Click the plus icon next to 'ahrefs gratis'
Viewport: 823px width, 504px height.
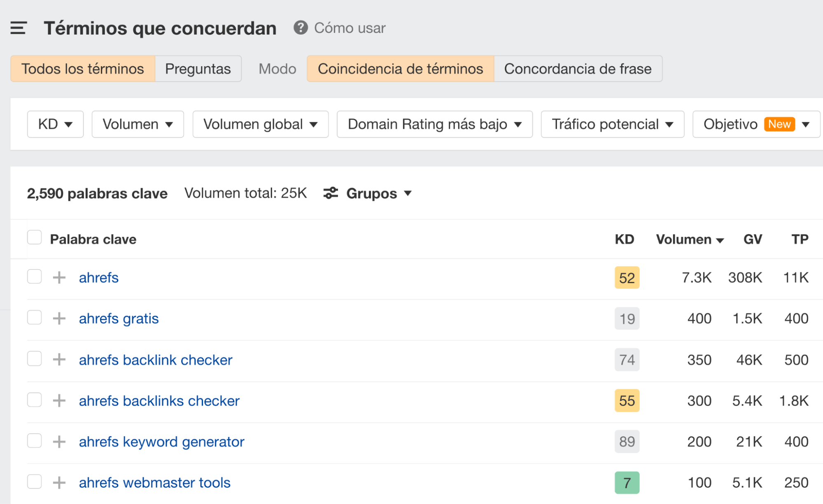click(x=60, y=318)
